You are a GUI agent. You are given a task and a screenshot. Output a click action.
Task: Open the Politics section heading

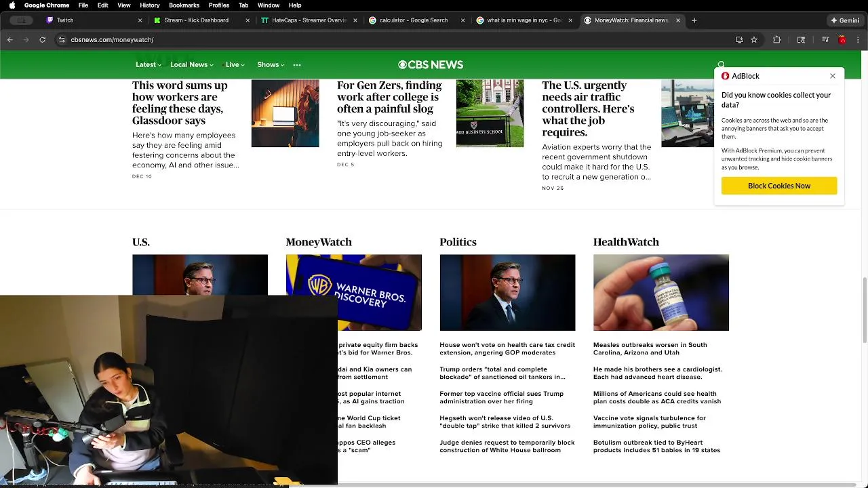click(458, 242)
